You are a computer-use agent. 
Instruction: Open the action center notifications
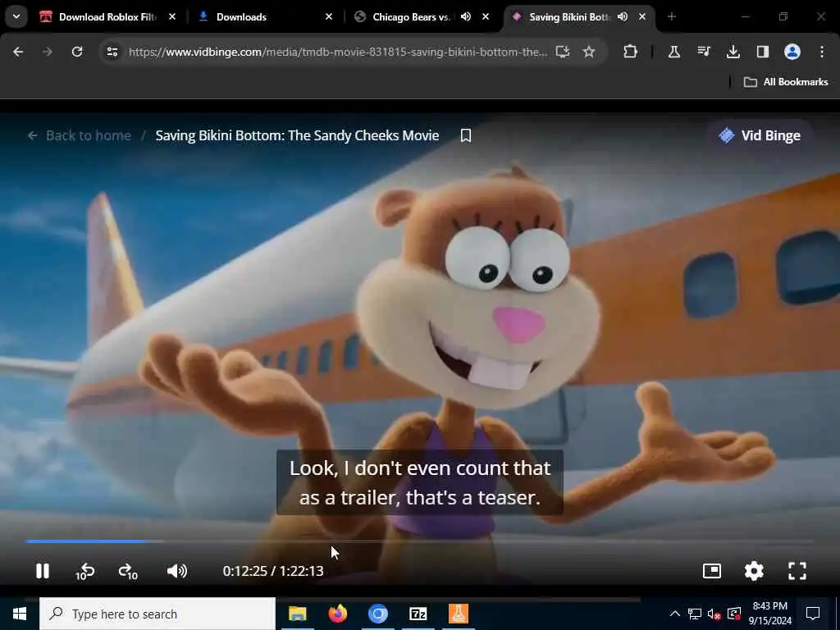pyautogui.click(x=813, y=614)
